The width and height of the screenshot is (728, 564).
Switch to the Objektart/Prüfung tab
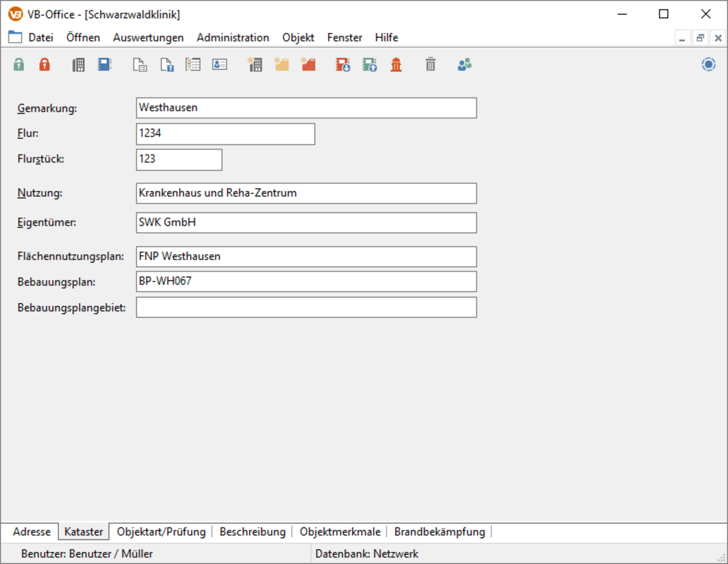162,532
